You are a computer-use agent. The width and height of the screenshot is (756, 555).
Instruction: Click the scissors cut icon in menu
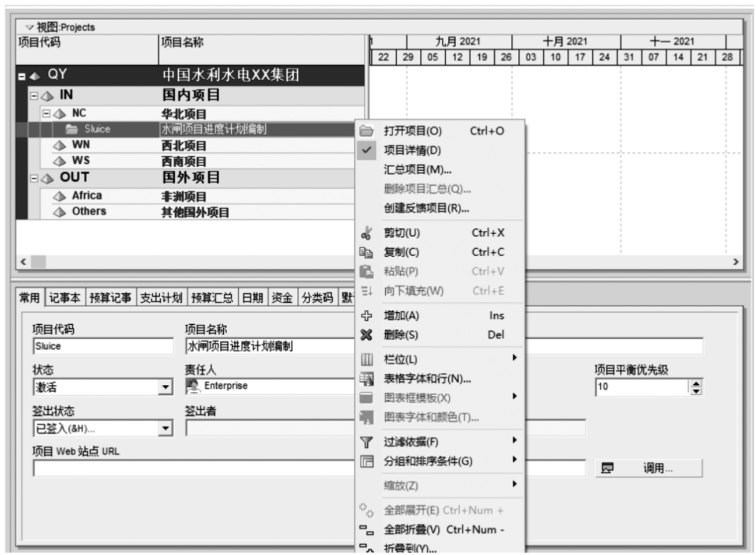pos(366,233)
